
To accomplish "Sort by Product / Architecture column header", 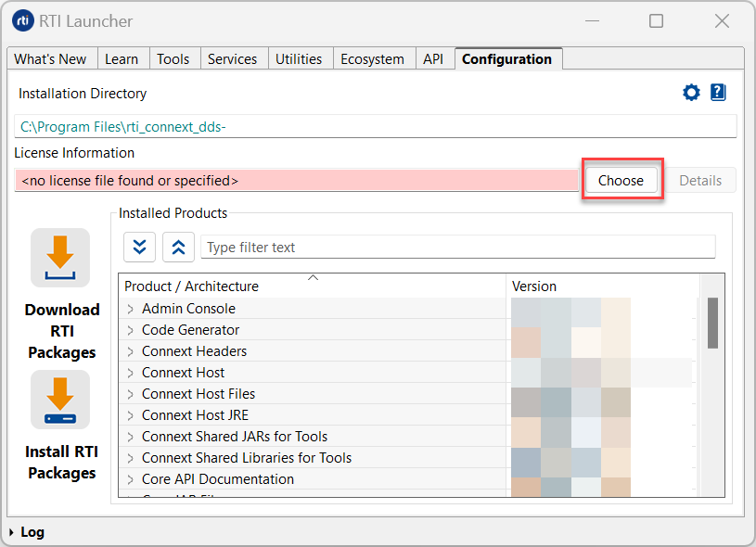I will pyautogui.click(x=313, y=286).
